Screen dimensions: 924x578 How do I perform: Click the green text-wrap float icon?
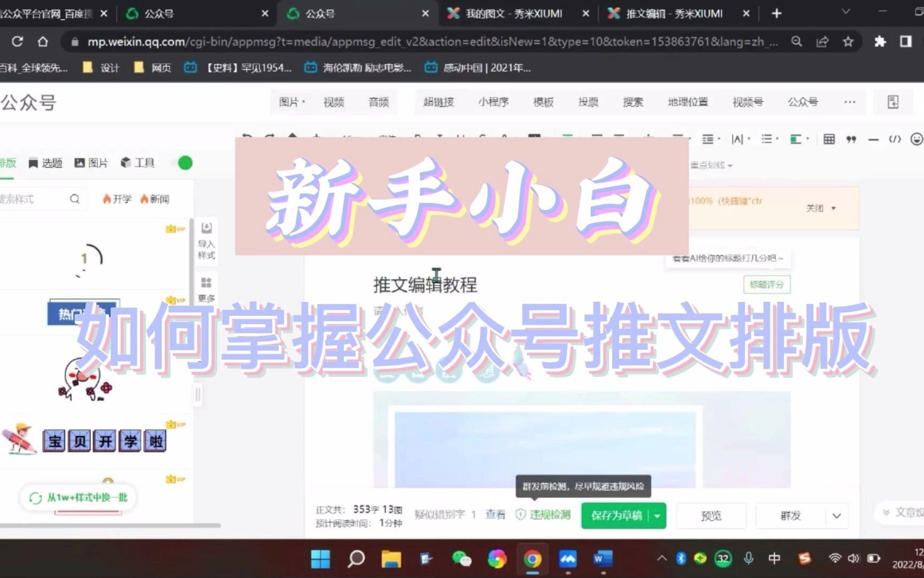[796, 140]
